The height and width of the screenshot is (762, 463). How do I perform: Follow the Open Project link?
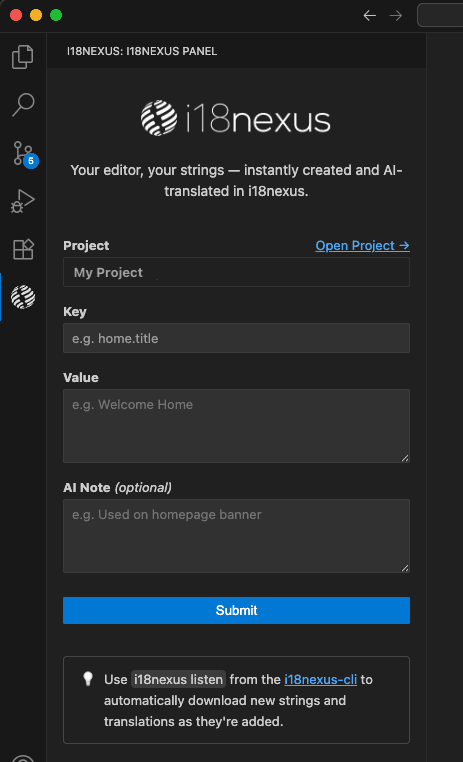pyautogui.click(x=362, y=245)
